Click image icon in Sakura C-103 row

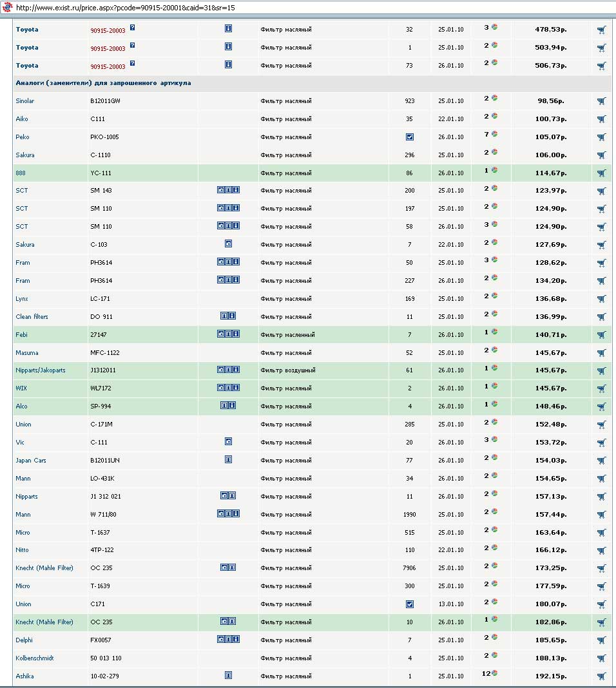click(228, 244)
